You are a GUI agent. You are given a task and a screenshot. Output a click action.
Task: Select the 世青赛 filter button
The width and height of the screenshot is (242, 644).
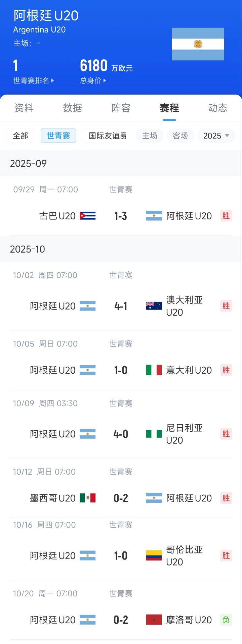(x=58, y=136)
